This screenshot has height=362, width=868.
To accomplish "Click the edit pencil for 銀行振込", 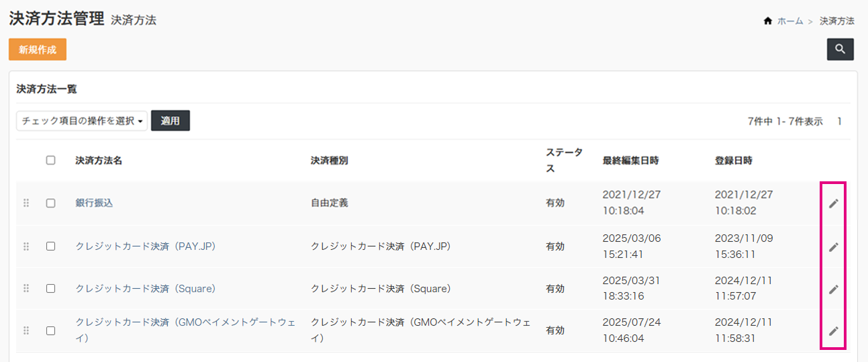I will tap(833, 203).
